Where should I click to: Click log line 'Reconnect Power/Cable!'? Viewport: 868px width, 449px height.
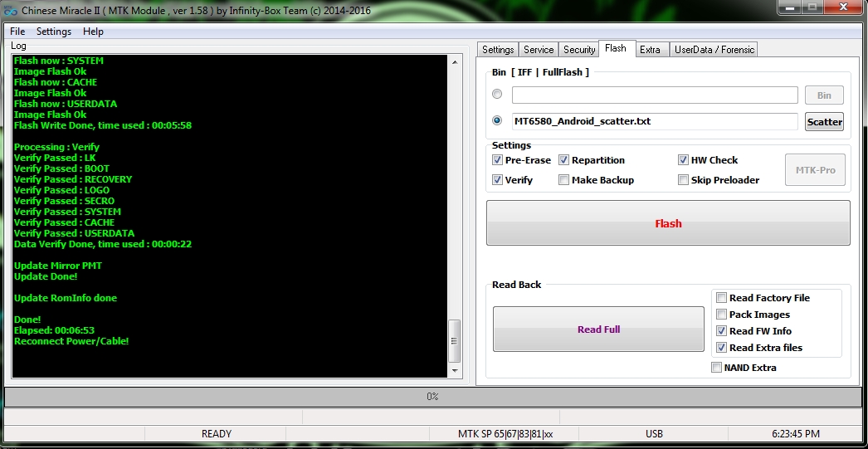pyautogui.click(x=71, y=341)
